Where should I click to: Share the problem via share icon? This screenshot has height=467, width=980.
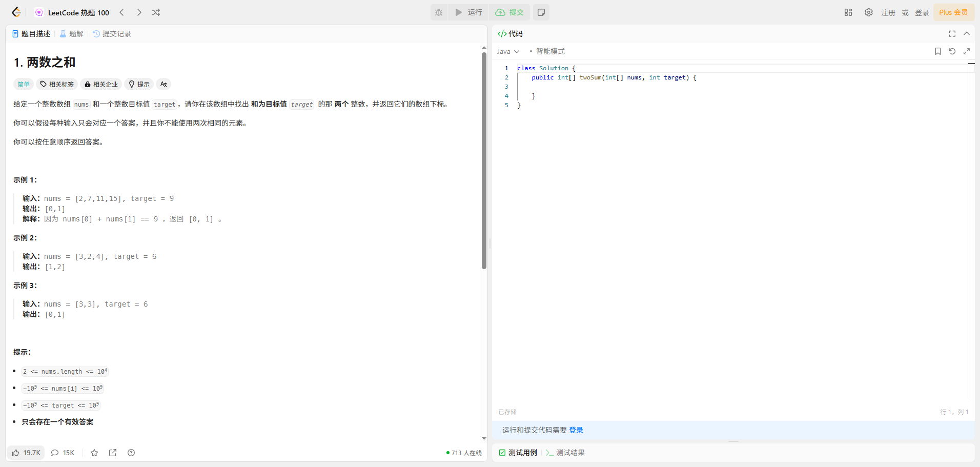pos(113,453)
